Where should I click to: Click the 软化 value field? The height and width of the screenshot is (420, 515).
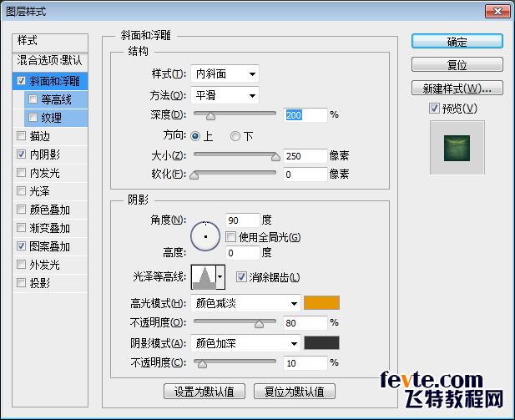(305, 175)
